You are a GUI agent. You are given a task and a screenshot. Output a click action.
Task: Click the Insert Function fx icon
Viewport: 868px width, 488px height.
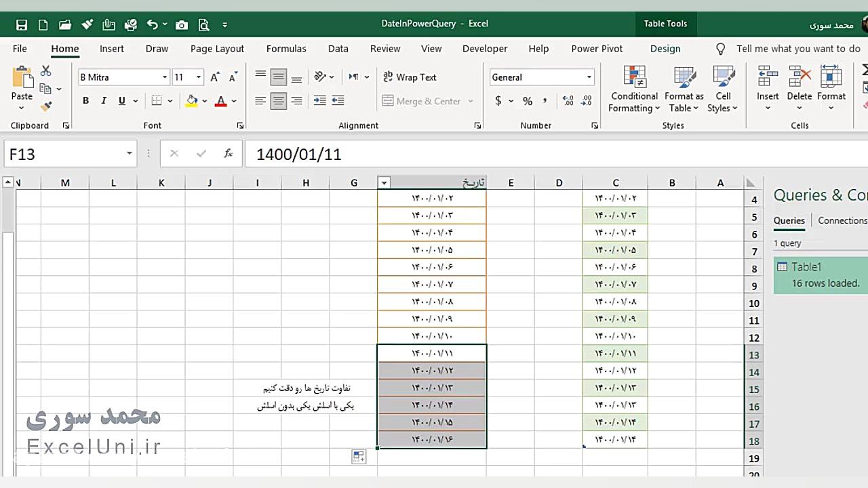229,154
